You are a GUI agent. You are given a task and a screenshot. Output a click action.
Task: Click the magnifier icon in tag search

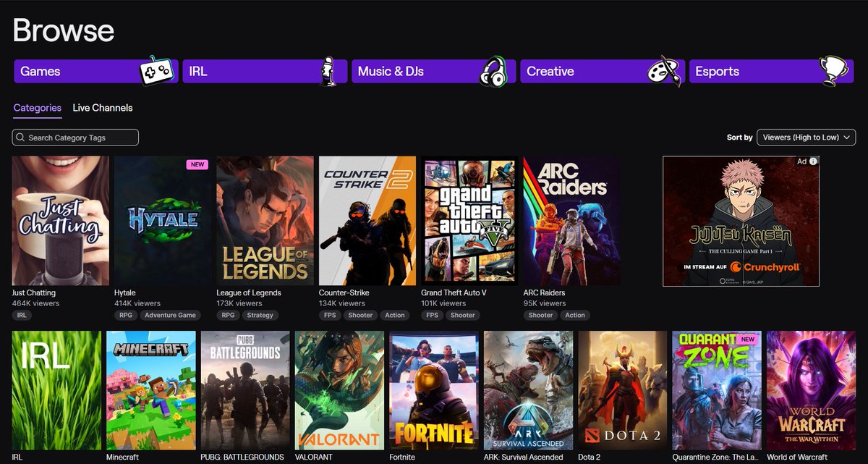[21, 138]
